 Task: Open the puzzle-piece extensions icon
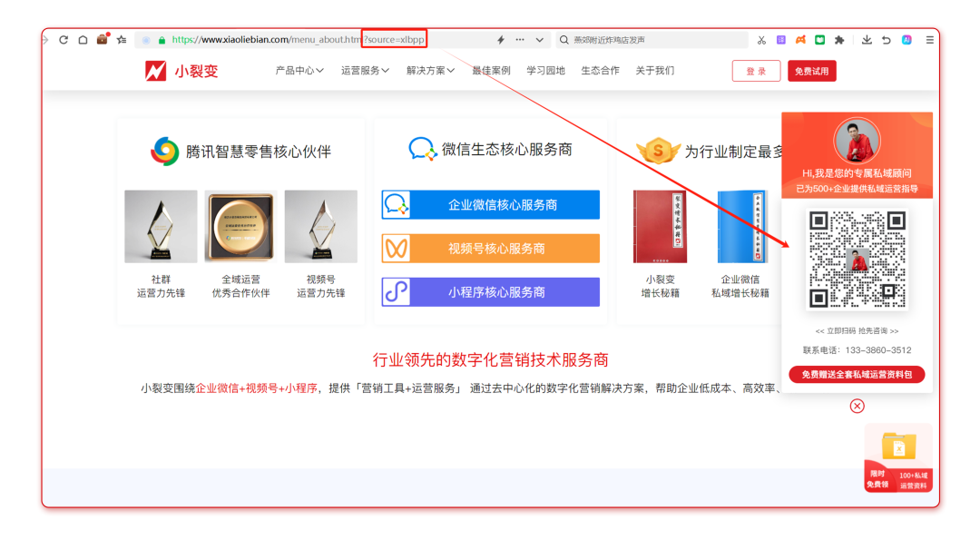point(839,40)
